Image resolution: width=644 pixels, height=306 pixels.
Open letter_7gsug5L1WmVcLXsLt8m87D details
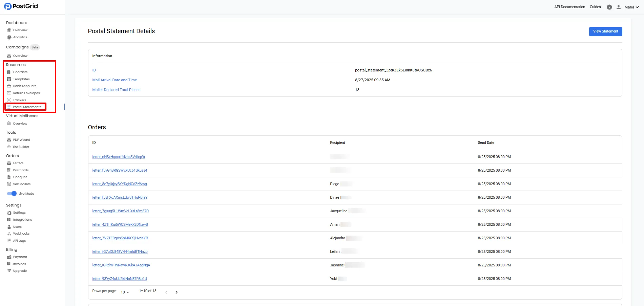pos(120,211)
